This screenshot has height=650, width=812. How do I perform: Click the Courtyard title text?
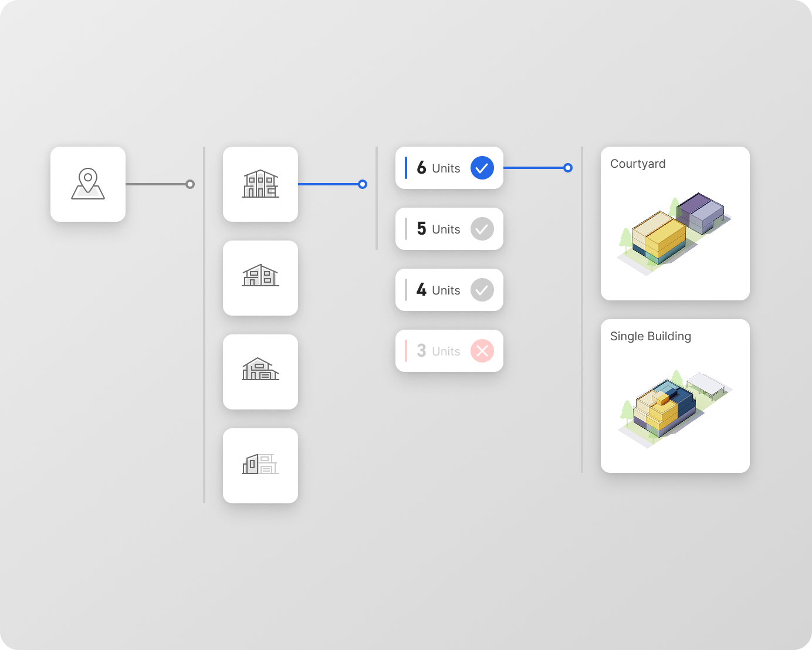click(x=638, y=164)
